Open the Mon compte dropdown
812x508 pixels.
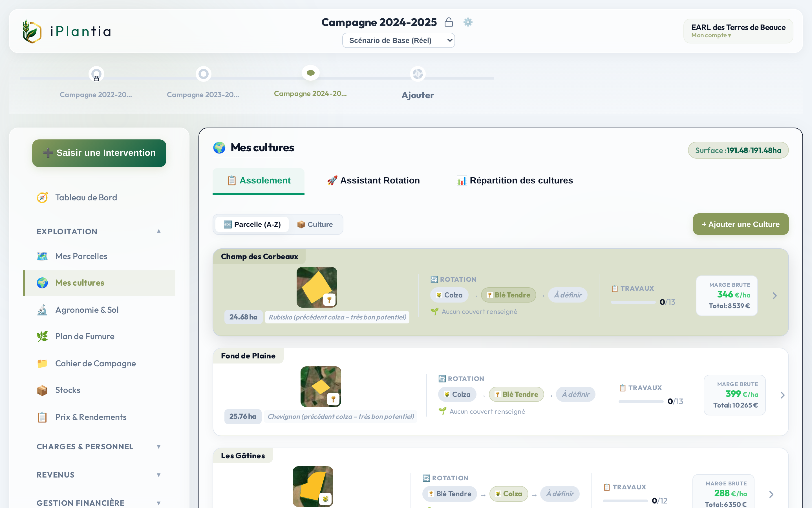711,35
